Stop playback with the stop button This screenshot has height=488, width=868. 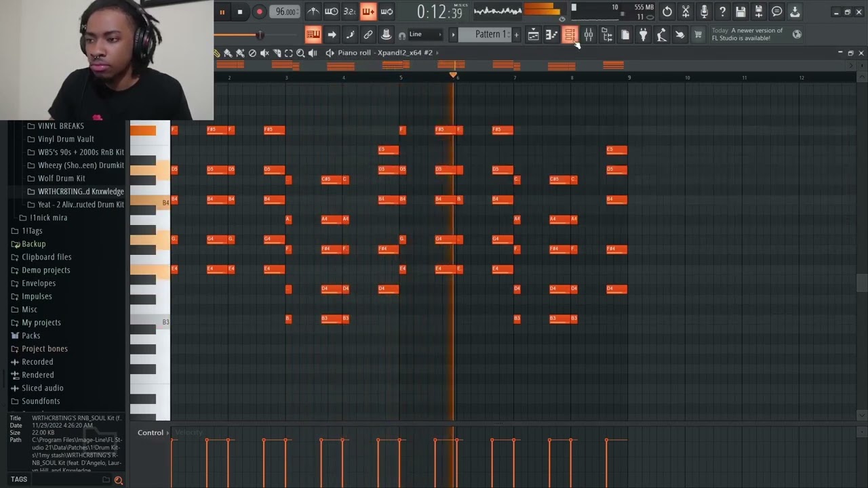239,12
